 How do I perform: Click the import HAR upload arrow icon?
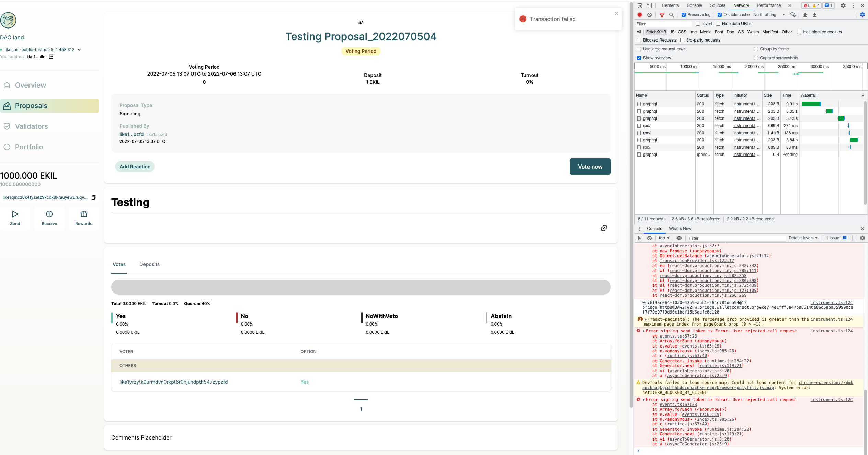coord(805,15)
